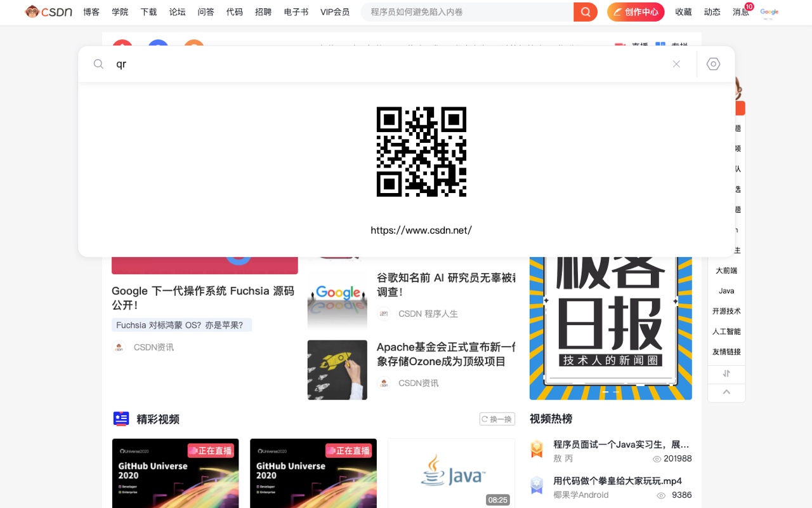
Task: Open the hexagon settings icon in overlay
Action: point(714,64)
